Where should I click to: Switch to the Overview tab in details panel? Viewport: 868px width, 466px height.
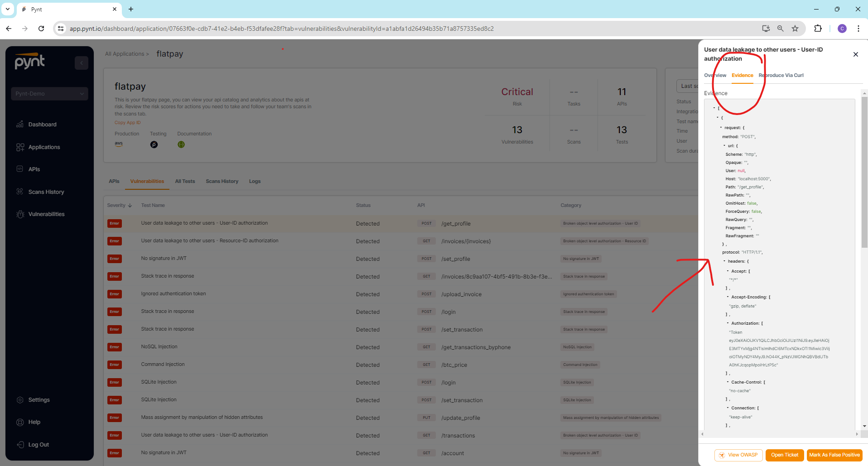click(715, 75)
